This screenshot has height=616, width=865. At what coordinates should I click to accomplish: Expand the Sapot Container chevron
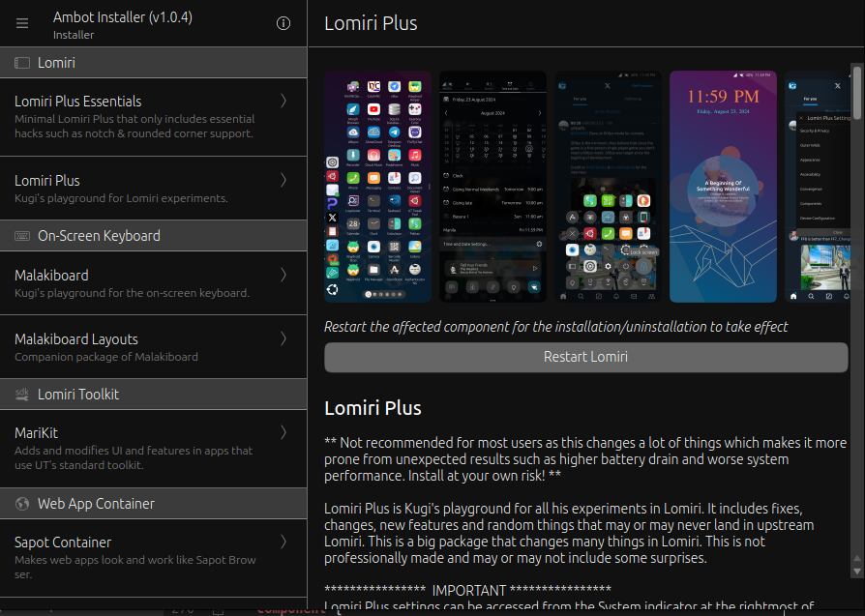[283, 542]
